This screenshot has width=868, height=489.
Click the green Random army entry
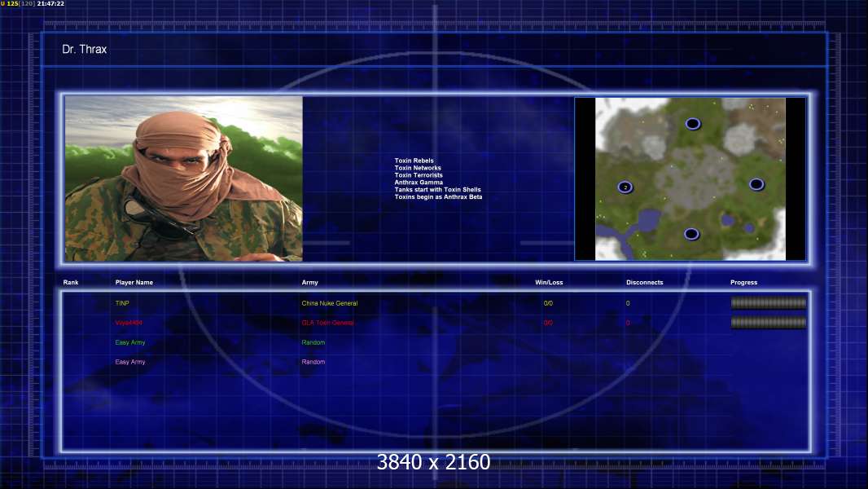(313, 342)
